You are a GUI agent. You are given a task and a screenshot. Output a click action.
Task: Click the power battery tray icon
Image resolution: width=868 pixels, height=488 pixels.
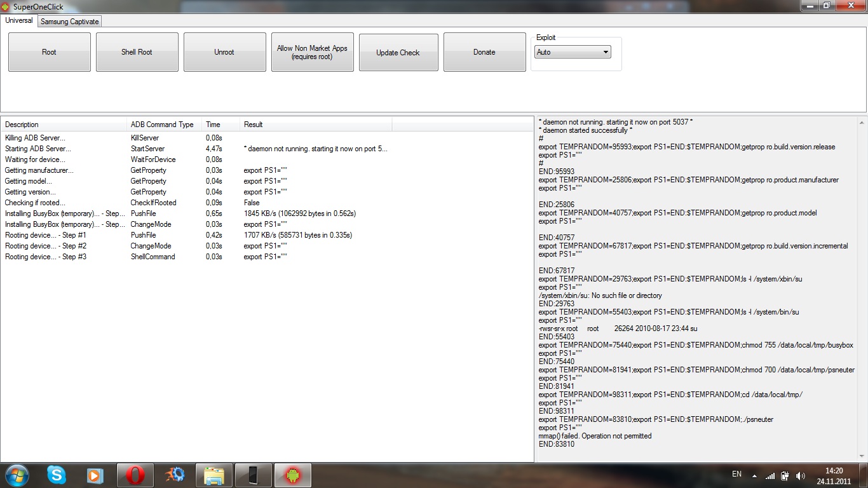(x=785, y=475)
